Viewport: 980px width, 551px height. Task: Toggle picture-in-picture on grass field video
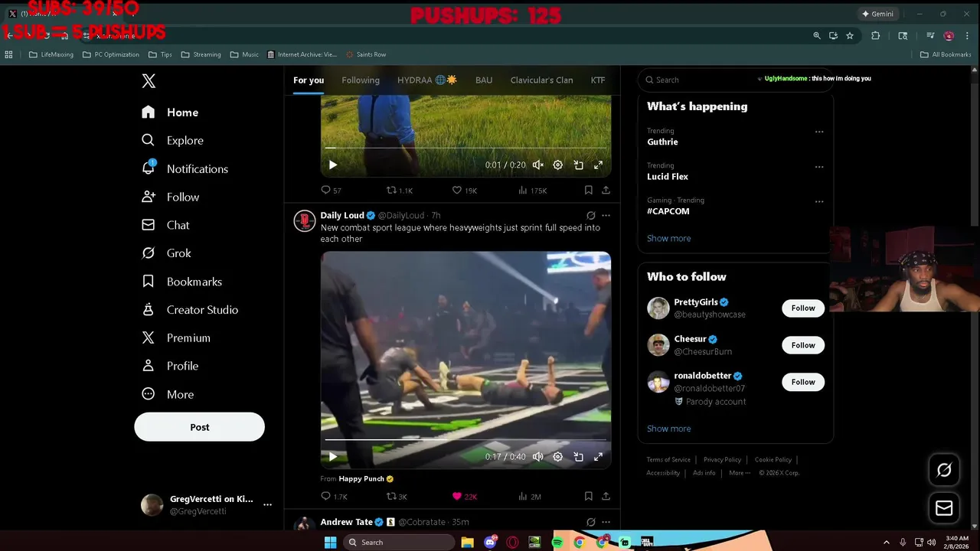(x=578, y=165)
